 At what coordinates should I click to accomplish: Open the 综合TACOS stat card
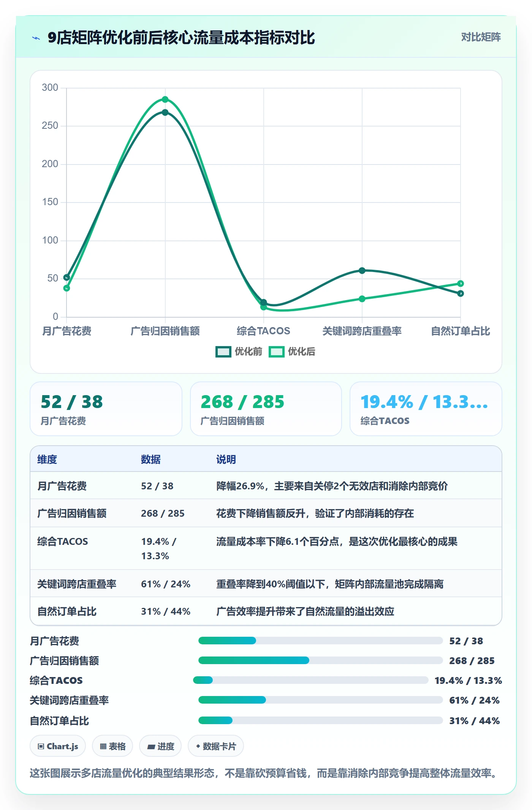click(x=426, y=409)
